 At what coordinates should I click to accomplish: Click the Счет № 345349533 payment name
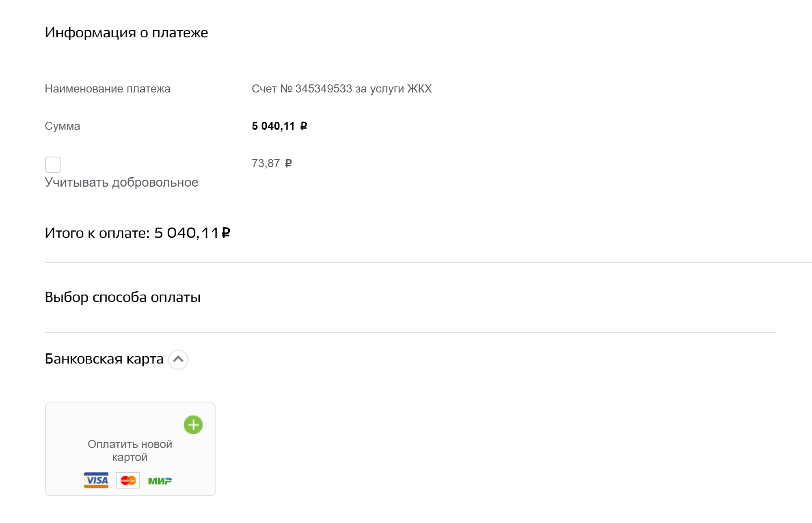[342, 89]
